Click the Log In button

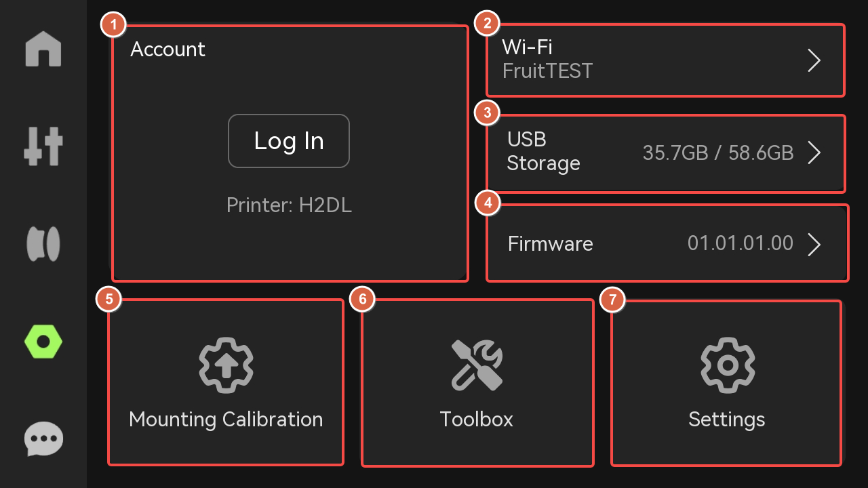289,141
